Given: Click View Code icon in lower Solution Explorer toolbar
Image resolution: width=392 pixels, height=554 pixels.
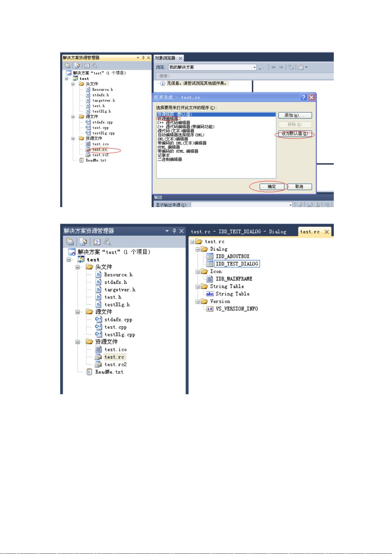Looking at the screenshot, I should pyautogui.click(x=97, y=242).
